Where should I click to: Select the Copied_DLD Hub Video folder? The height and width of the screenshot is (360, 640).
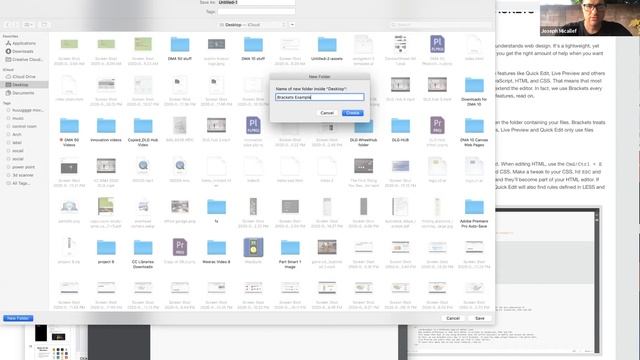[x=143, y=132]
